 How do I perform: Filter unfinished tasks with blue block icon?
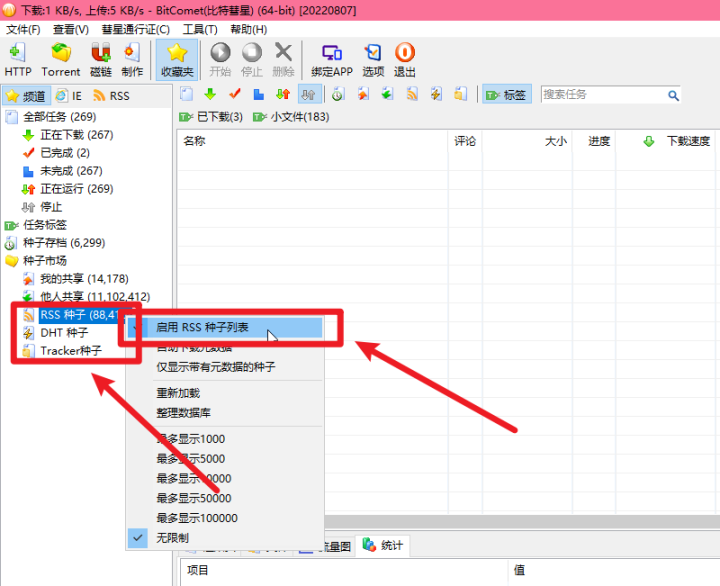259,94
